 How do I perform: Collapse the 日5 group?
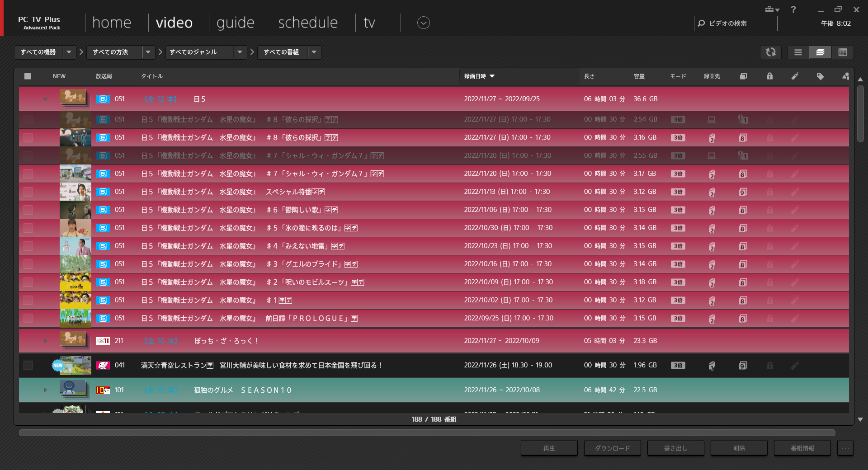pyautogui.click(x=45, y=99)
